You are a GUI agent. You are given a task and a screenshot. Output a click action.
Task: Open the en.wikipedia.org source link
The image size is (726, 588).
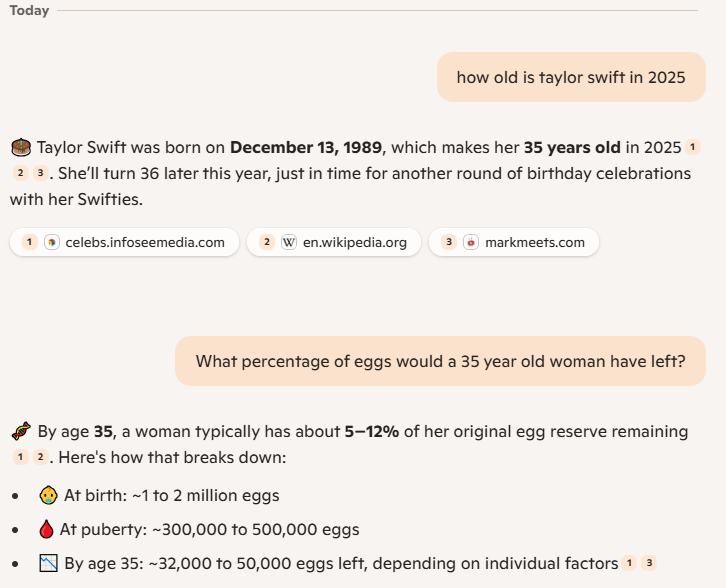pos(334,242)
